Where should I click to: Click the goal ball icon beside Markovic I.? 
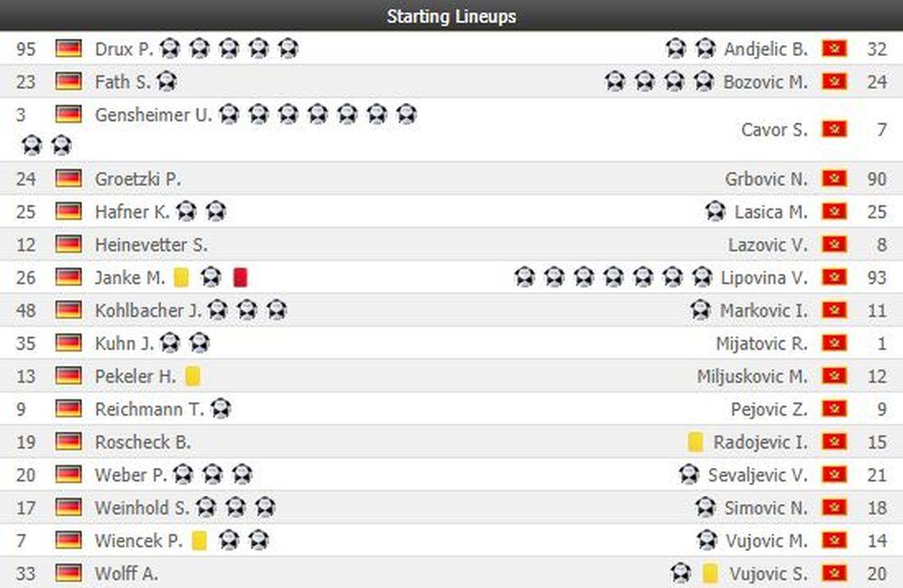tap(701, 311)
